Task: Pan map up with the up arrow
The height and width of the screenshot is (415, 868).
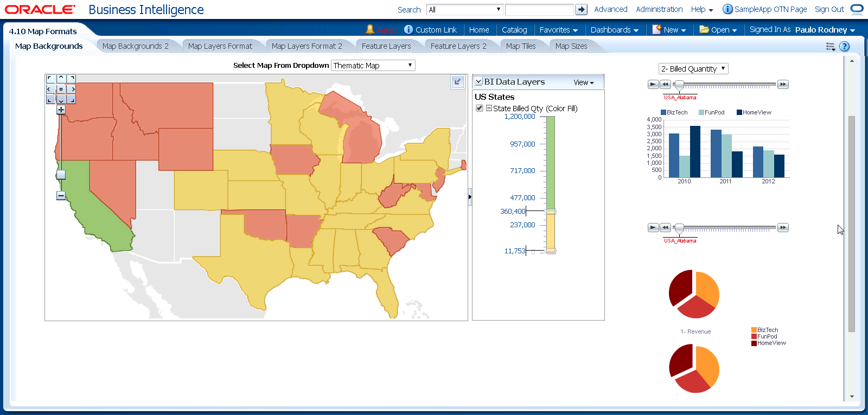Action: pos(61,79)
